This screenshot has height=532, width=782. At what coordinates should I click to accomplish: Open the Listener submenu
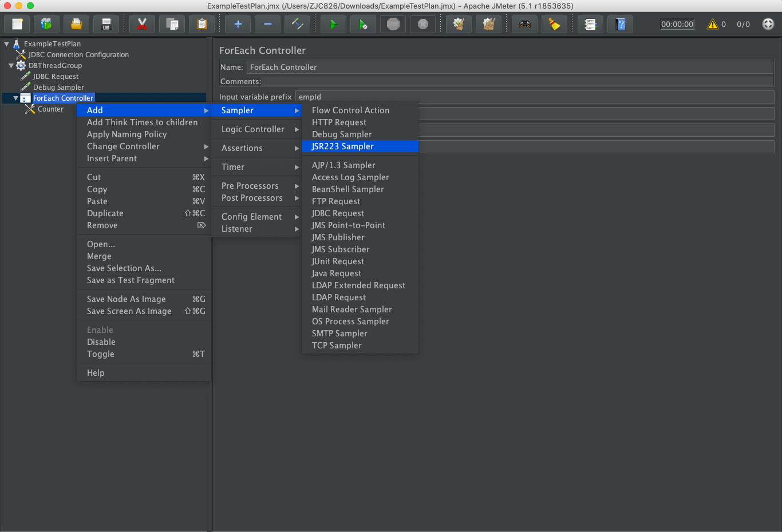(x=256, y=229)
